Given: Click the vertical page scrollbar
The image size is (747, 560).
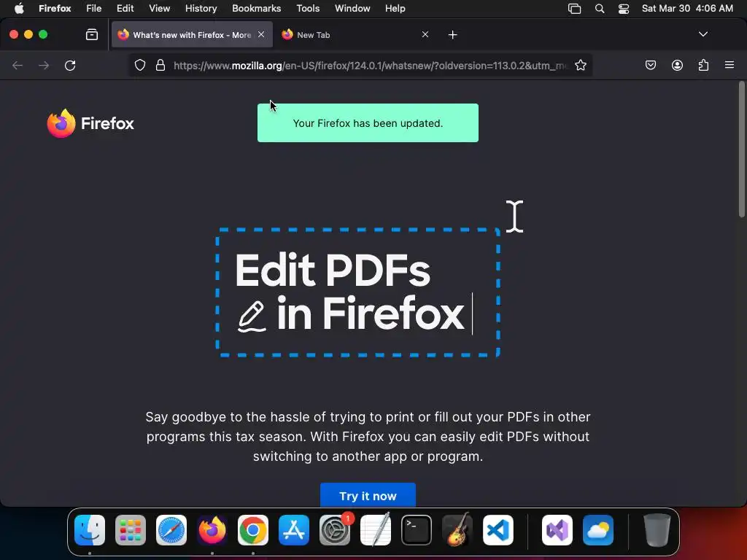Looking at the screenshot, I should [x=741, y=149].
